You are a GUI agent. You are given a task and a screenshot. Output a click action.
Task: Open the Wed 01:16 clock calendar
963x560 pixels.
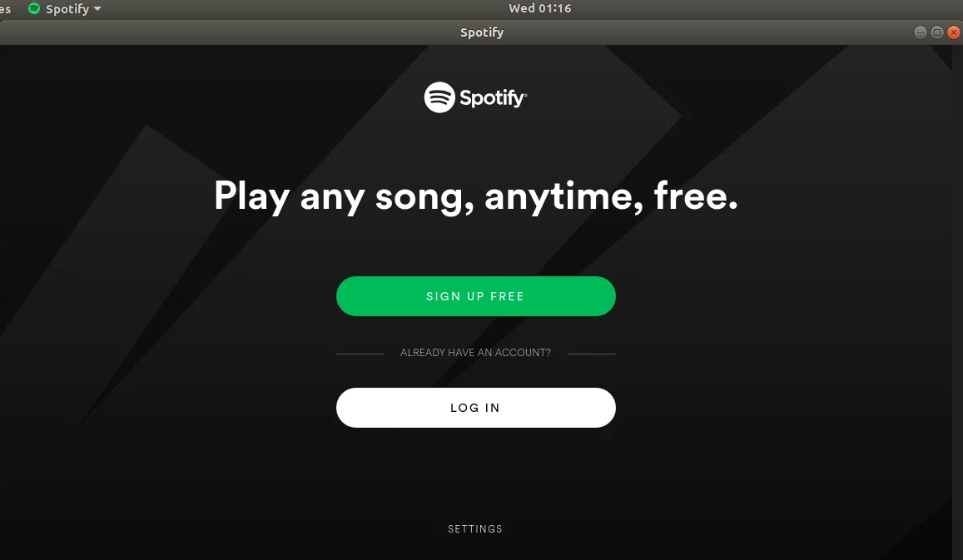pyautogui.click(x=540, y=8)
